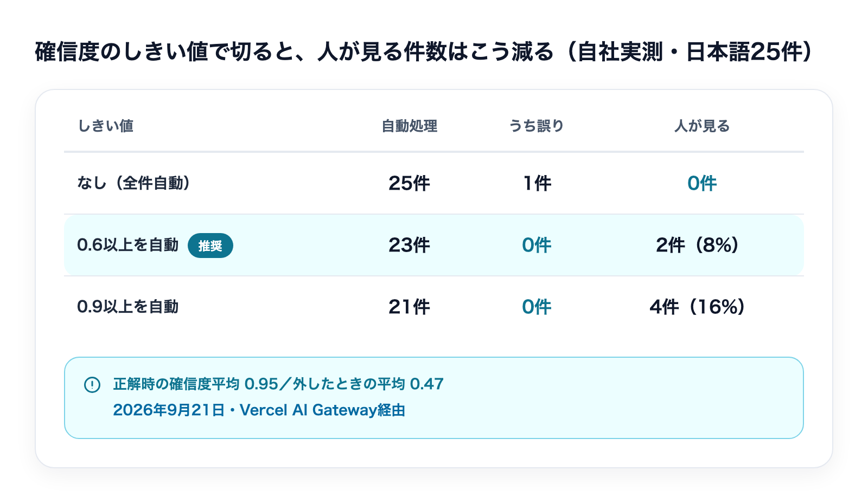Click the 4件（16%） human review cell
Screen dimensions: 868x503
click(x=697, y=307)
